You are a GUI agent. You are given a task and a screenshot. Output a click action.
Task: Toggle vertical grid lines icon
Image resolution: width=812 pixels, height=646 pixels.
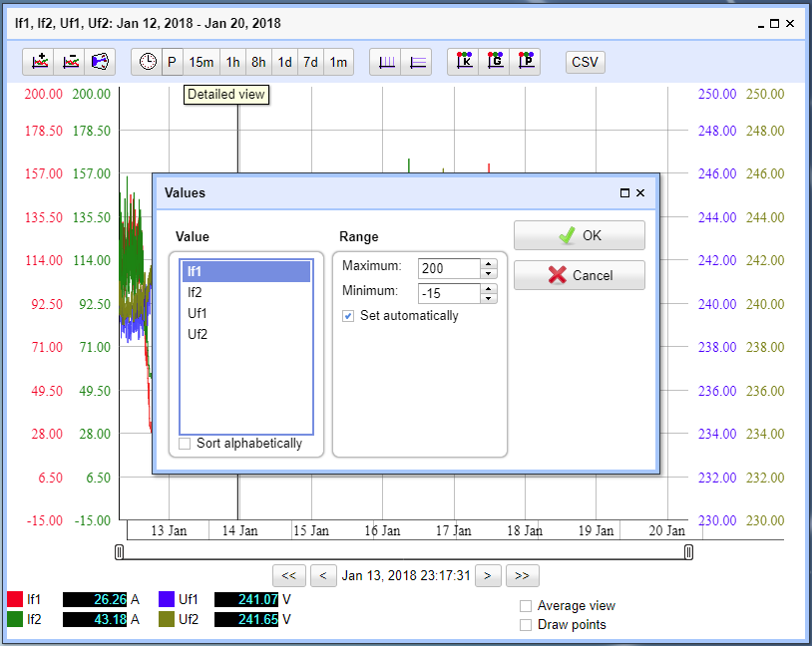[386, 62]
